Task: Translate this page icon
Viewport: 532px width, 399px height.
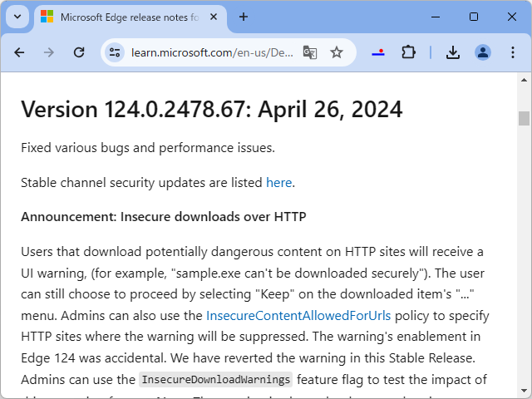Action: click(x=310, y=52)
